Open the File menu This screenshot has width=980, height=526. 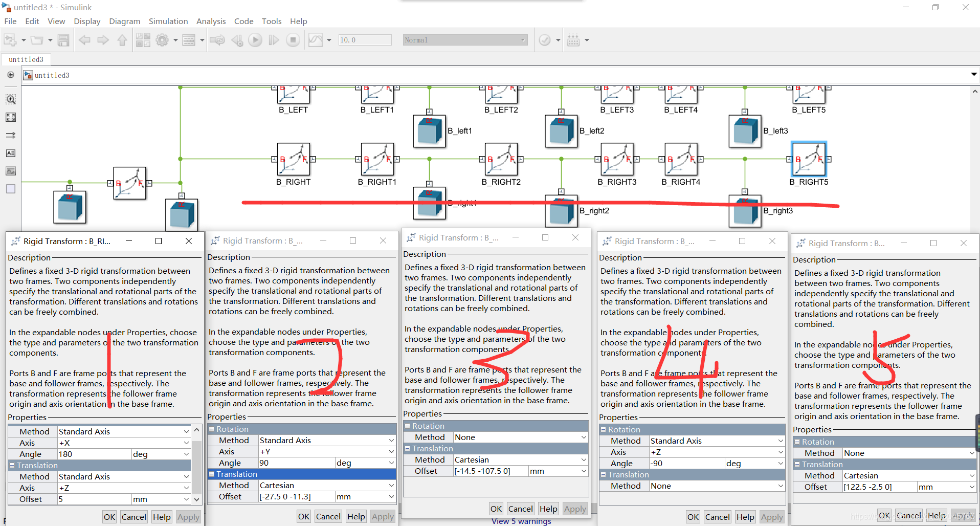[x=10, y=21]
